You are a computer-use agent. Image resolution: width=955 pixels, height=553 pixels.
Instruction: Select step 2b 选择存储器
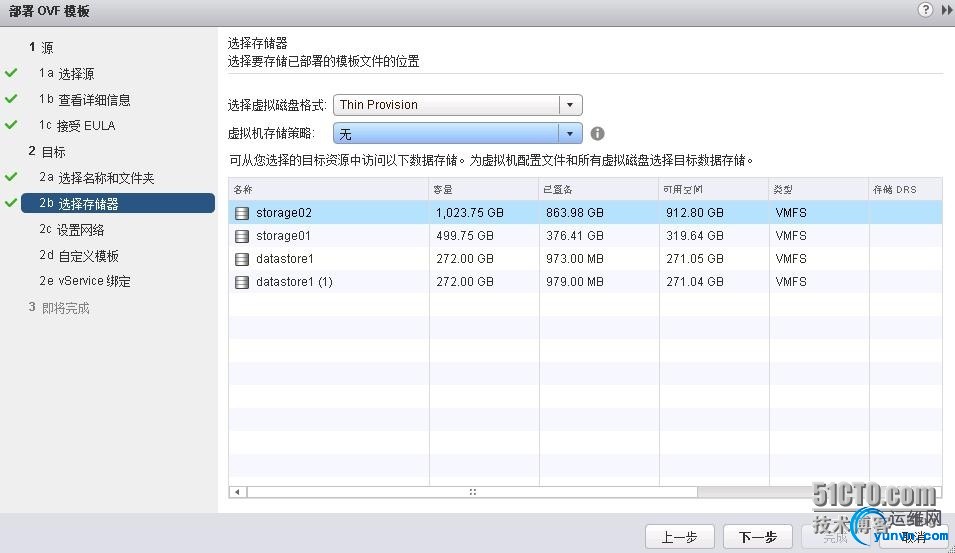[x=118, y=203]
